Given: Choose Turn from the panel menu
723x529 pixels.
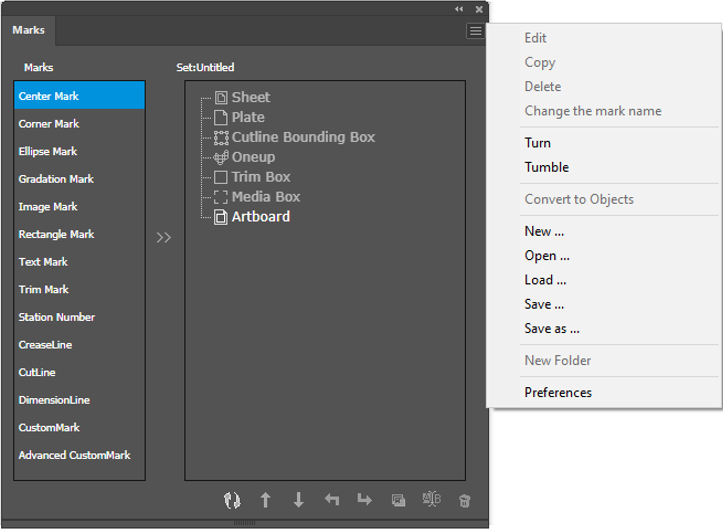Looking at the screenshot, I should coord(538,143).
